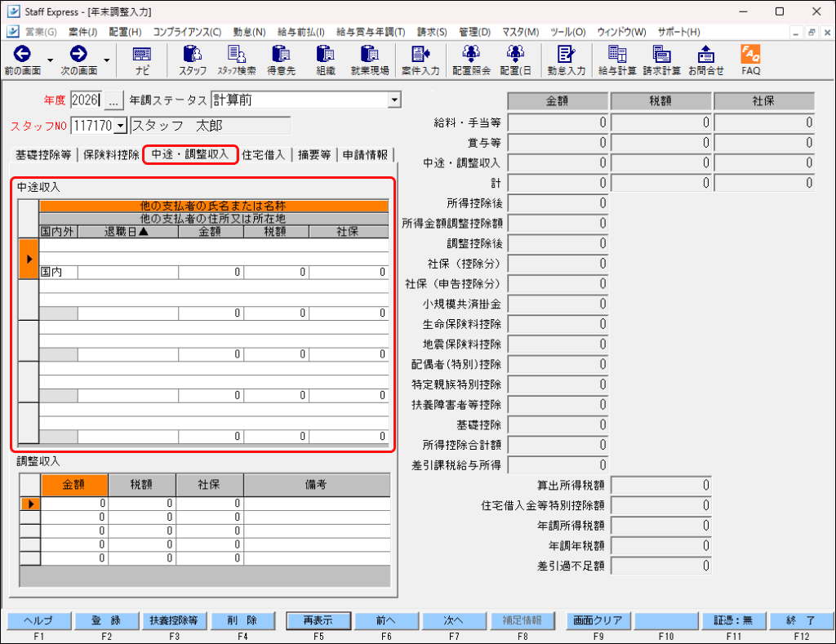Click the 年度 ellipsis lookup button

coord(113,100)
